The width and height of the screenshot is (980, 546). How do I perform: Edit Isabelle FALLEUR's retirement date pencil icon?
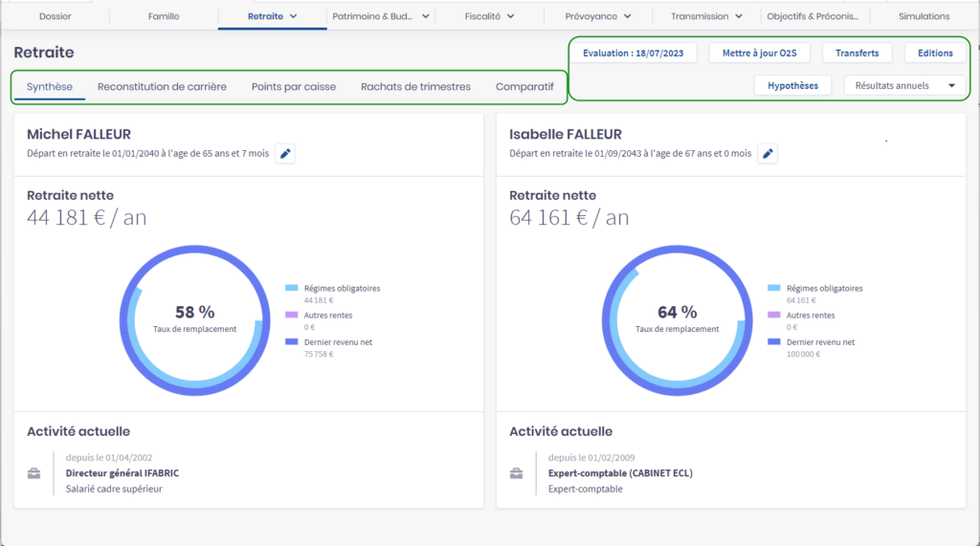(x=768, y=153)
